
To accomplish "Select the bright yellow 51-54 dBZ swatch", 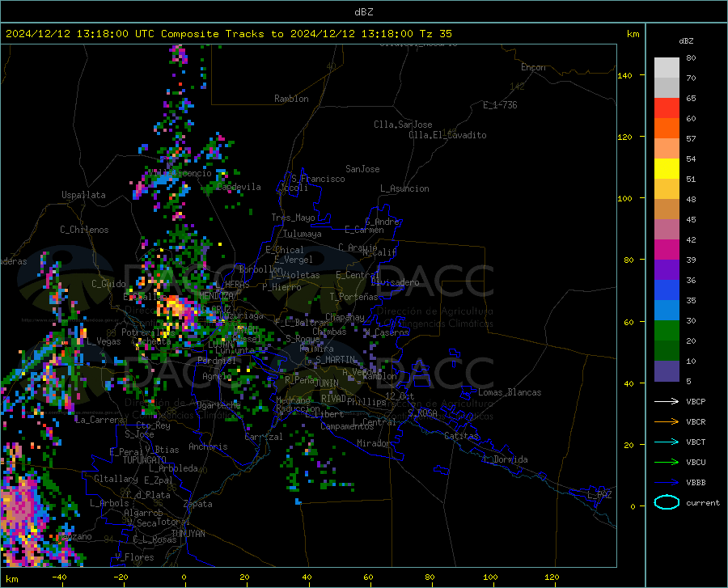I will (667, 169).
